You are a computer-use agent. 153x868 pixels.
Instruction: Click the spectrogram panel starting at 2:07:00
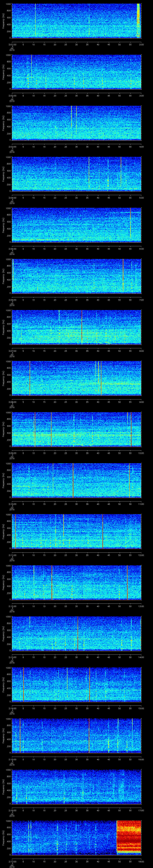[76, 327]
